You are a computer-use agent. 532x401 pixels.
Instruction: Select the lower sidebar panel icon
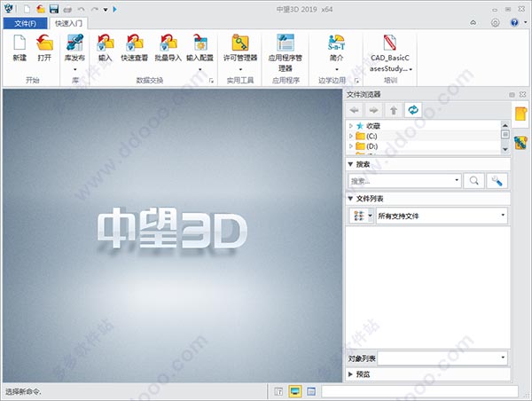520,143
